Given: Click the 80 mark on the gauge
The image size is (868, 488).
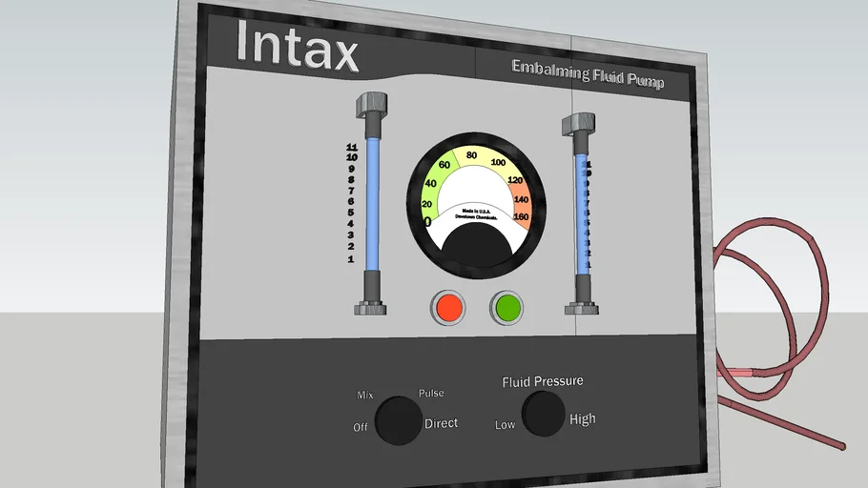Looking at the screenshot, I should (x=470, y=155).
